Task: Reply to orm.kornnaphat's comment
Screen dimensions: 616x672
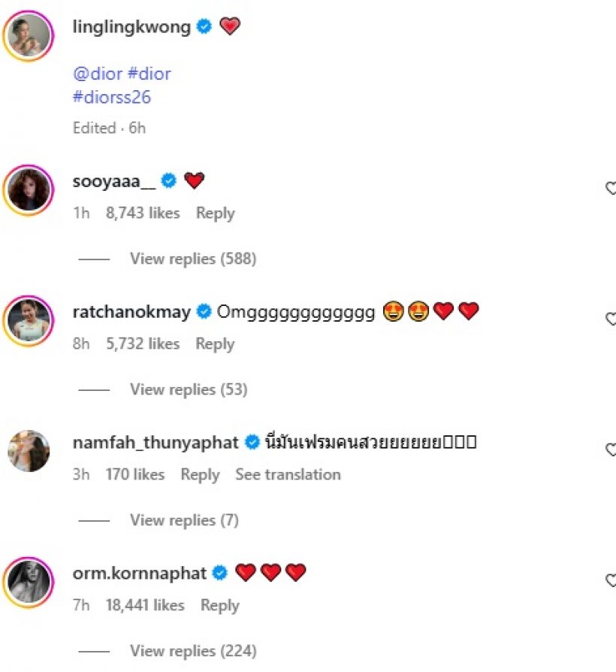Action: (x=219, y=606)
